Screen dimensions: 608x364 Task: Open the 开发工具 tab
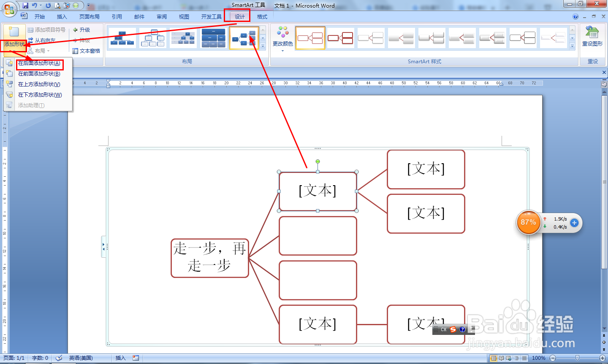pos(212,17)
